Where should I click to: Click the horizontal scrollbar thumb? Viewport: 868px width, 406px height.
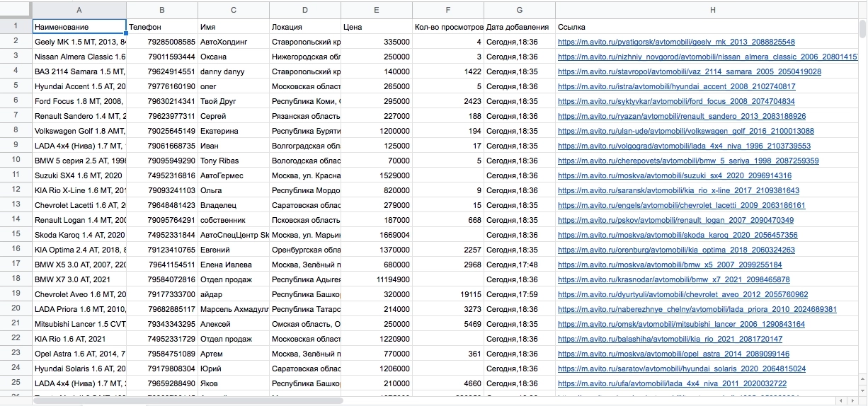188,400
